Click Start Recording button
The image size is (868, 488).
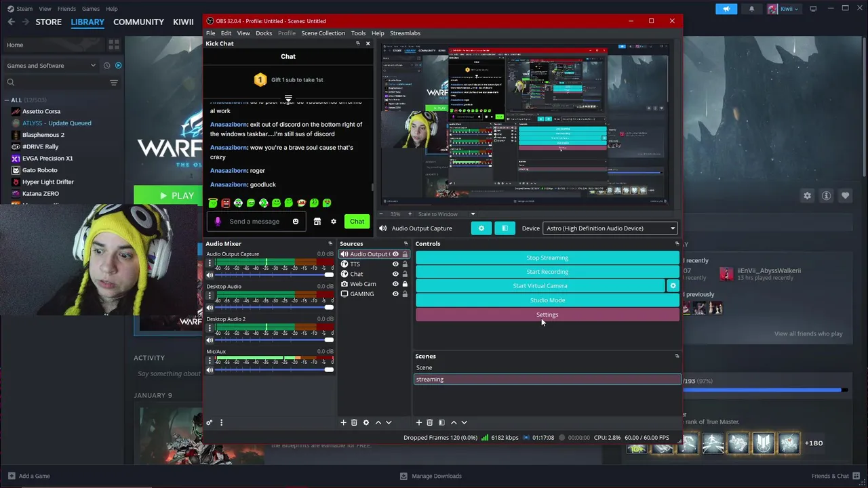(547, 272)
